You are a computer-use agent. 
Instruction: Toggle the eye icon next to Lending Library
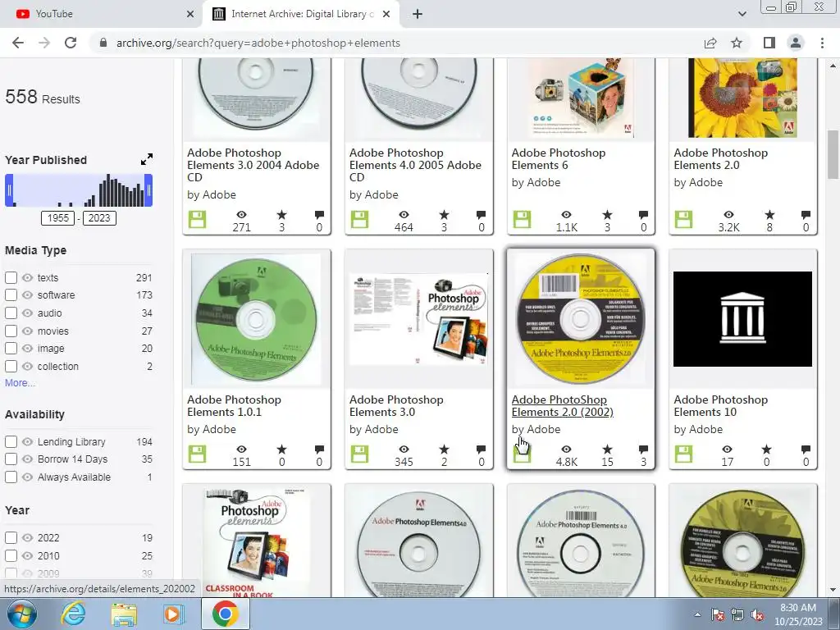(x=27, y=442)
